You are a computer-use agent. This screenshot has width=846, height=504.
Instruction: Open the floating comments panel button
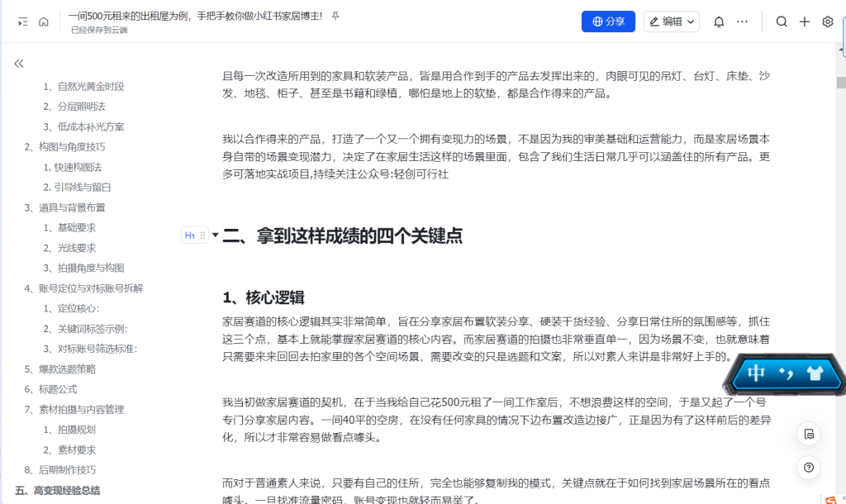(x=809, y=434)
